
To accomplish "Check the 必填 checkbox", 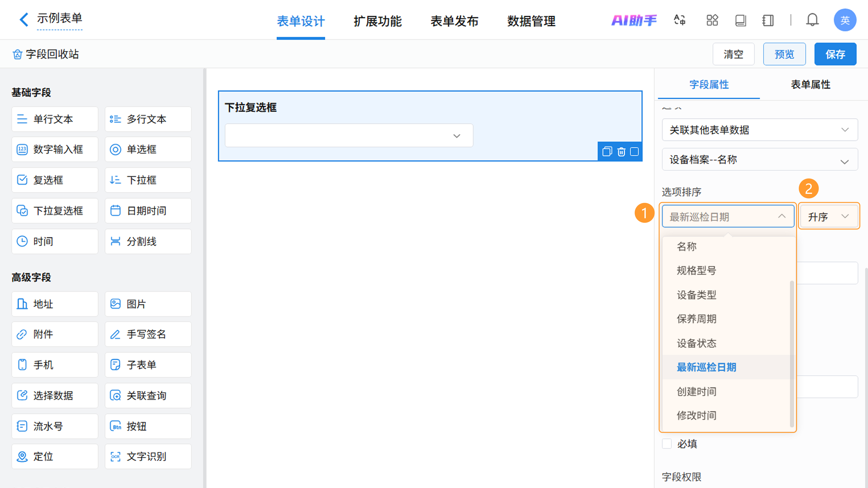I will coord(667,443).
